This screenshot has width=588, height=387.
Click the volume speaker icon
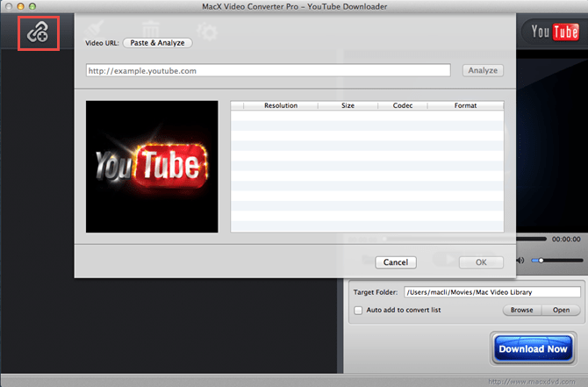pyautogui.click(x=521, y=261)
